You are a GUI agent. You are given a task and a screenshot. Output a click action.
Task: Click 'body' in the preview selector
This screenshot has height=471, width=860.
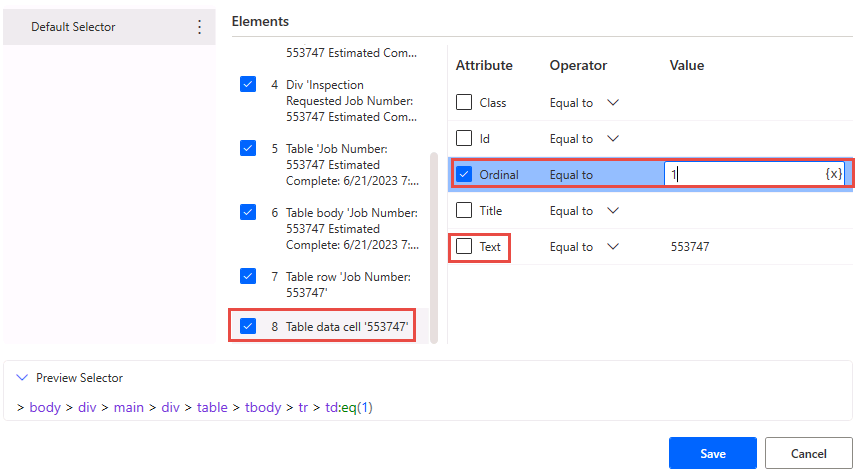click(x=45, y=407)
